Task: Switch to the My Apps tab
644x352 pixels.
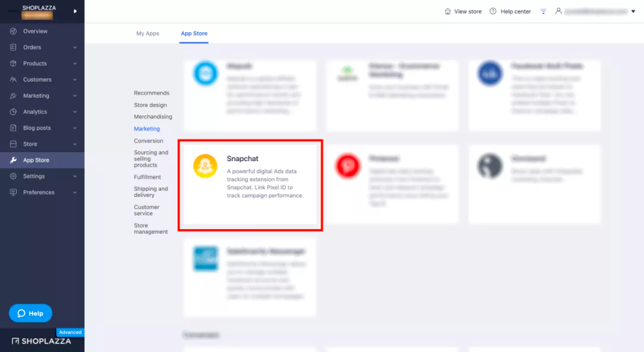Action: coord(148,33)
